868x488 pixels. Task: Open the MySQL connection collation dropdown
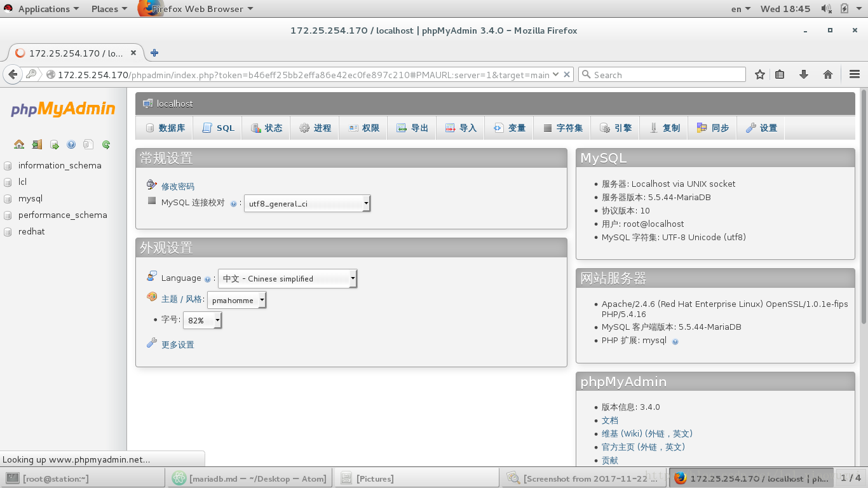307,204
